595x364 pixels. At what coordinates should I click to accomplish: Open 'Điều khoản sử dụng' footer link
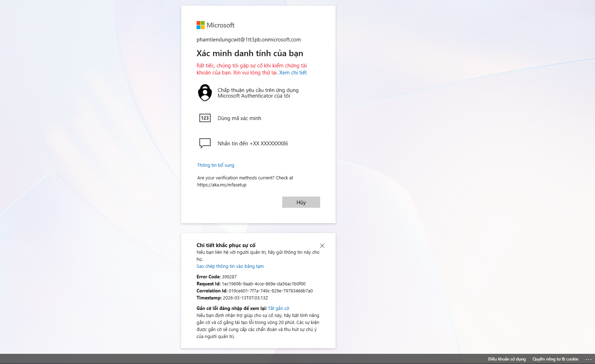507,359
